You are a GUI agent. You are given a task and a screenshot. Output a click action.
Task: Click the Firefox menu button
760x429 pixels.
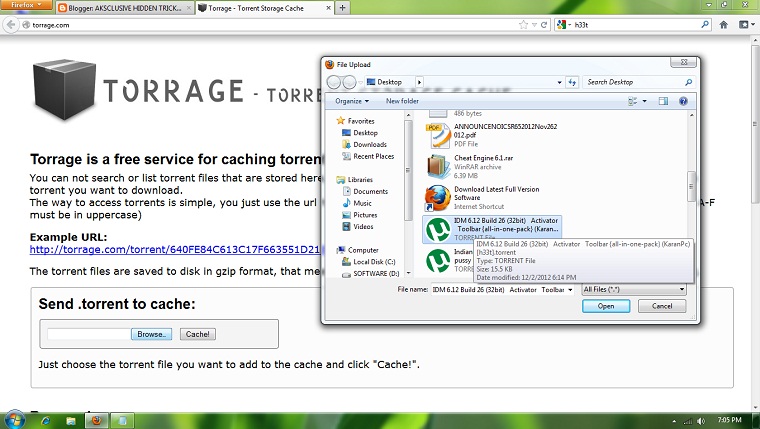pyautogui.click(x=26, y=5)
